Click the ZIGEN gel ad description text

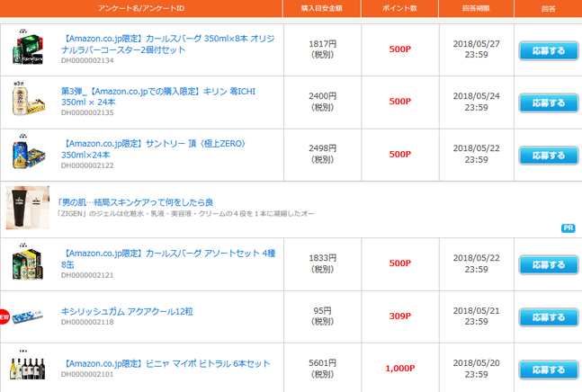tap(185, 214)
